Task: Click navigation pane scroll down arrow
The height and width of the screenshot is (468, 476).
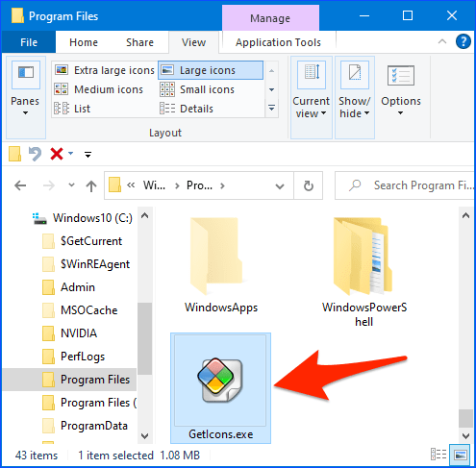Action: (x=144, y=436)
